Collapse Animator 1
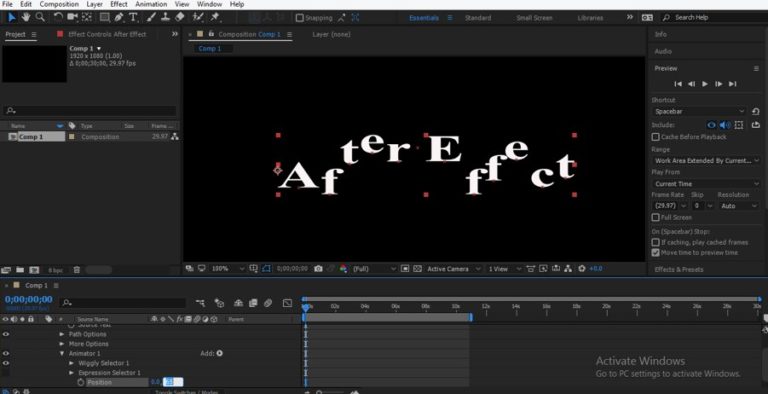Image resolution: width=768 pixels, height=394 pixels. pos(62,353)
